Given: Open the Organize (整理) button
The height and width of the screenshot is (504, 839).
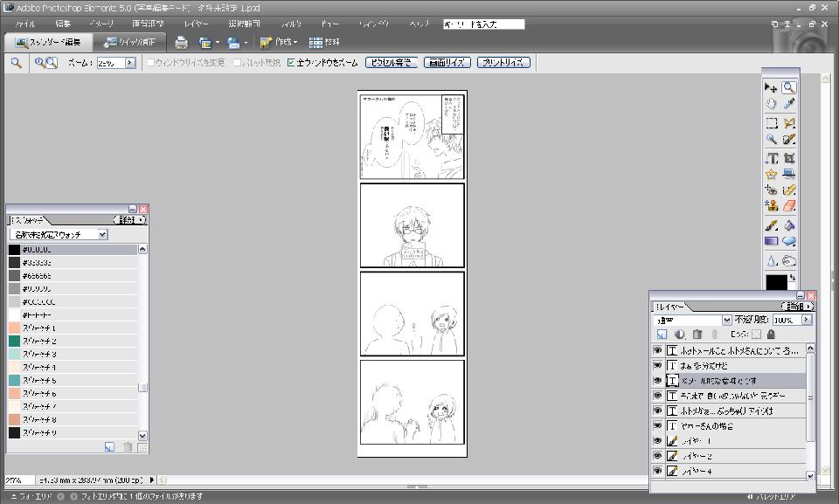Looking at the screenshot, I should [324, 42].
